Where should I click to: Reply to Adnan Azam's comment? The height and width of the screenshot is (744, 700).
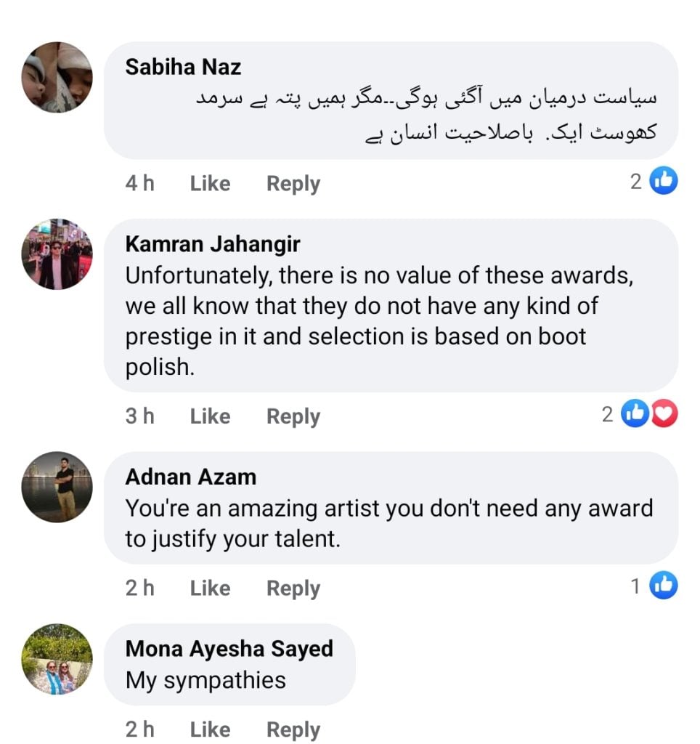[293, 588]
